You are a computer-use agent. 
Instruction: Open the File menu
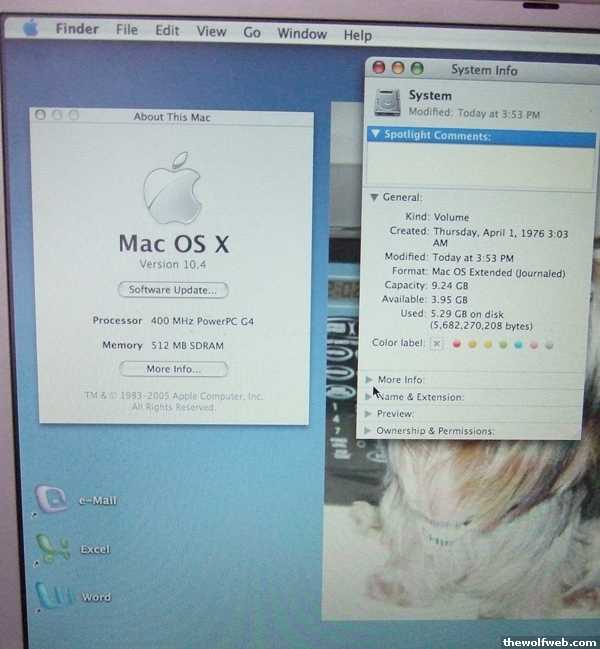(127, 30)
